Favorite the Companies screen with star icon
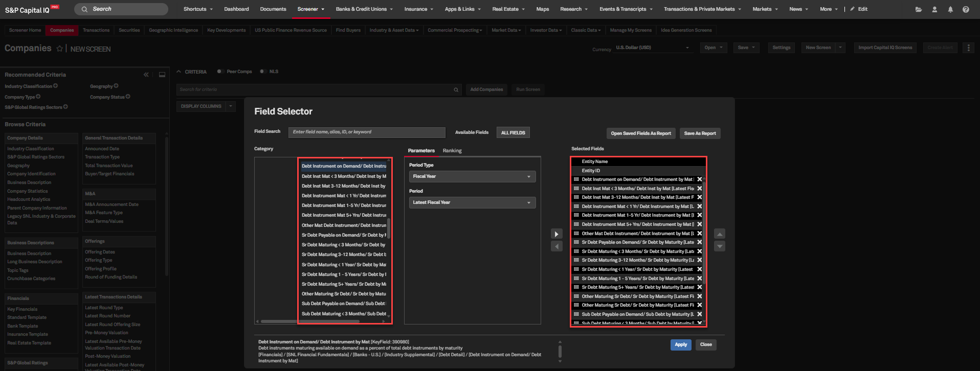Image resolution: width=980 pixels, height=371 pixels. (x=59, y=49)
